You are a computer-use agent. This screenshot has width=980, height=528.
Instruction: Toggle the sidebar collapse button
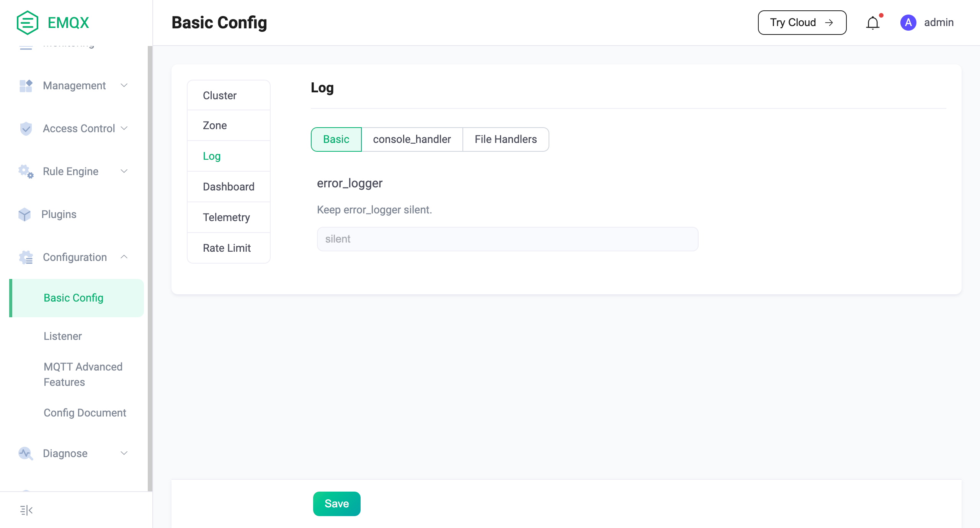pos(26,510)
